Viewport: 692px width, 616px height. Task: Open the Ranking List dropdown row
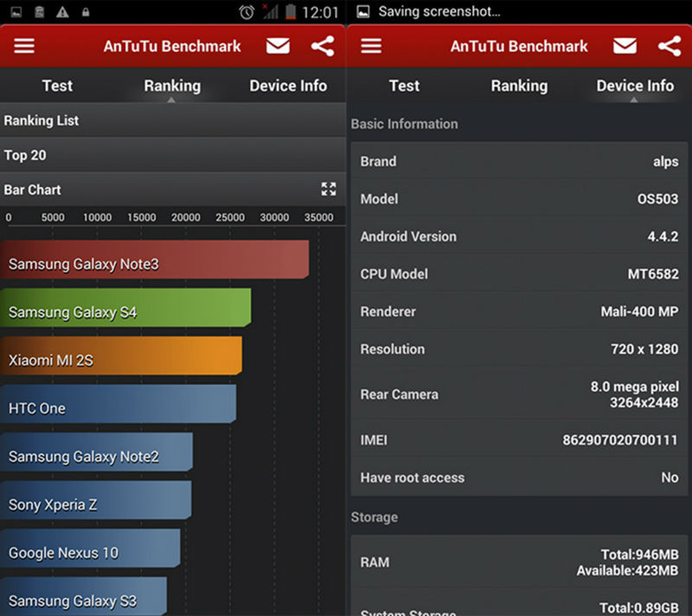[172, 120]
